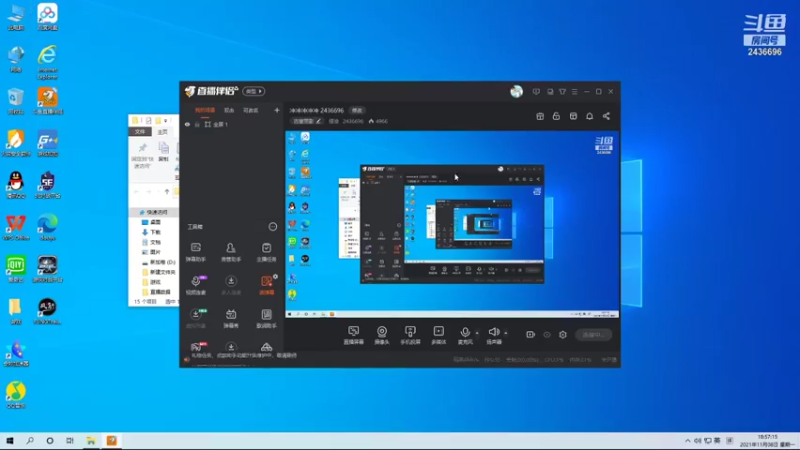Image resolution: width=800 pixels, height=450 pixels.
Task: Open the room manager assistant tool
Action: click(231, 252)
